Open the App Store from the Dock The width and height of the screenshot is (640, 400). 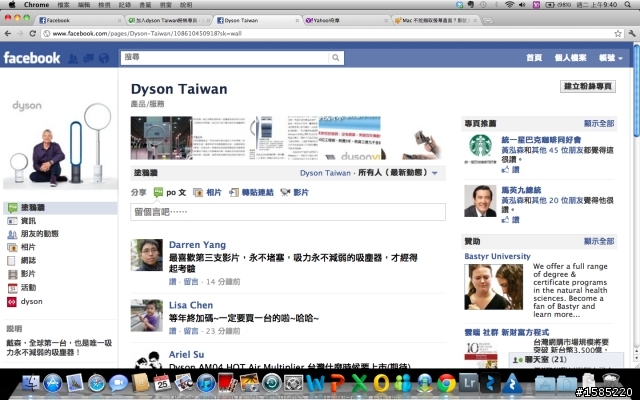point(53,384)
